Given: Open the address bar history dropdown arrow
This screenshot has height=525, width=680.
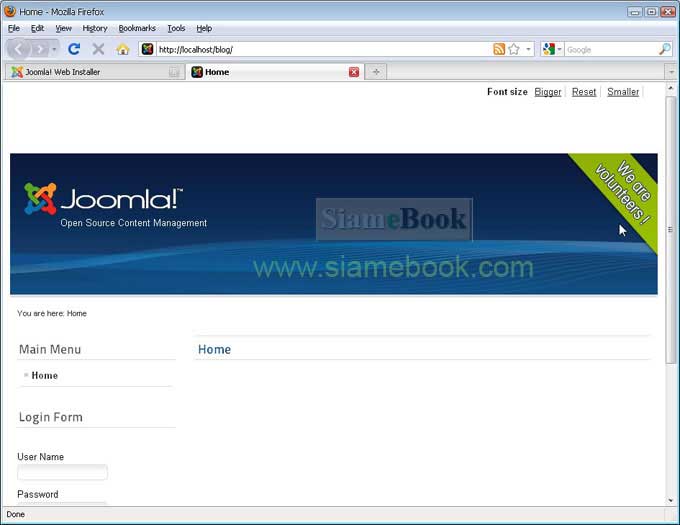Looking at the screenshot, I should coord(528,49).
